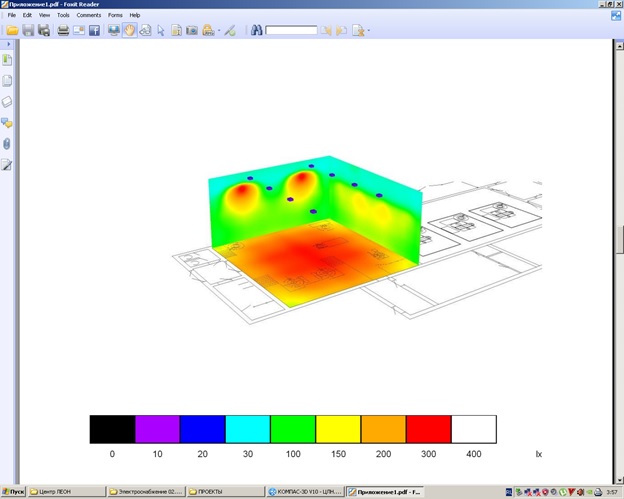Click the vertical scrollbar down arrow

620,480
